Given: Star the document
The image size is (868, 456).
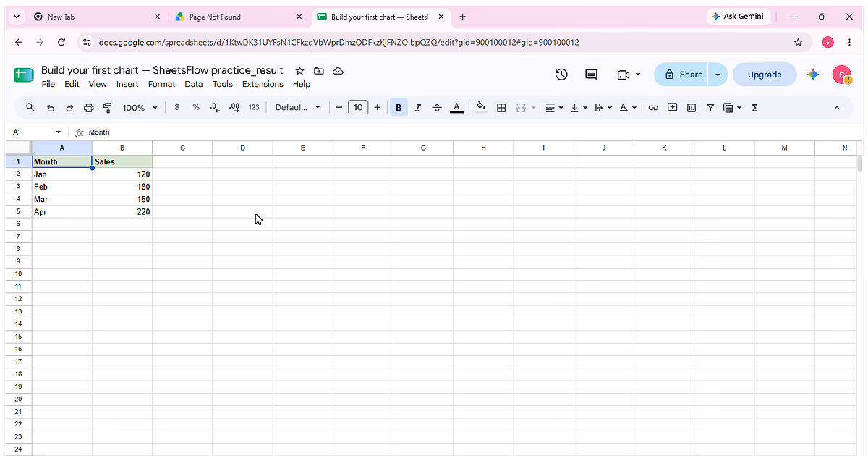Looking at the screenshot, I should click(x=299, y=71).
